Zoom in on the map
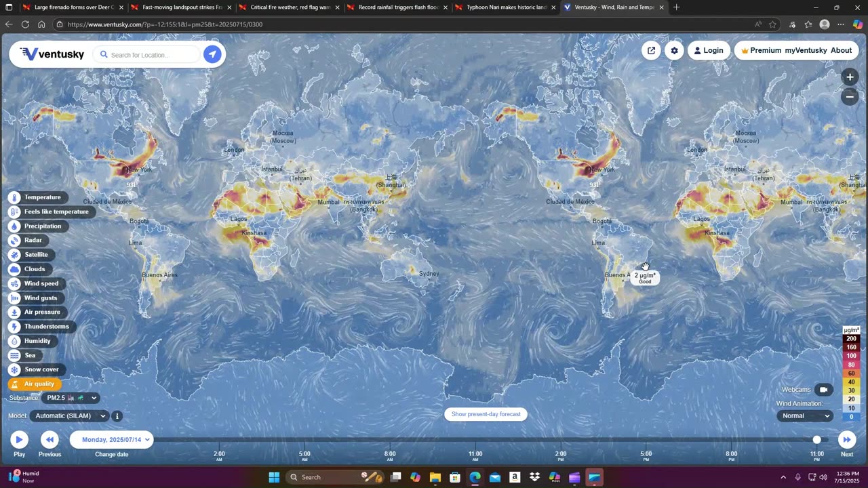 (850, 77)
